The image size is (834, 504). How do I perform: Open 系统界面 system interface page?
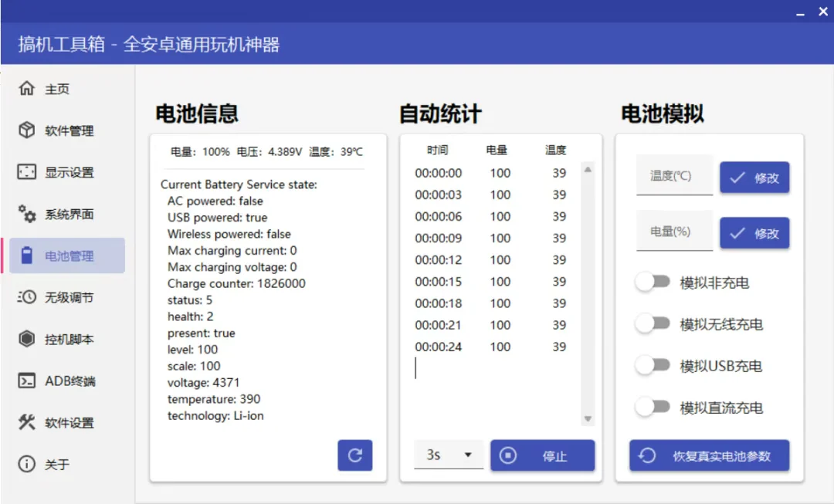coord(58,214)
